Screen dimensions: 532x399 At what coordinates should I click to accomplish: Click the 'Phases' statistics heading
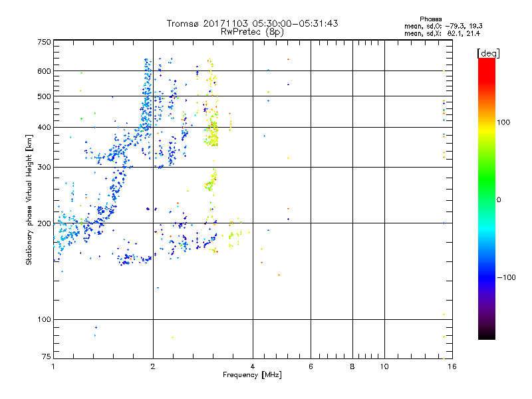[430, 19]
